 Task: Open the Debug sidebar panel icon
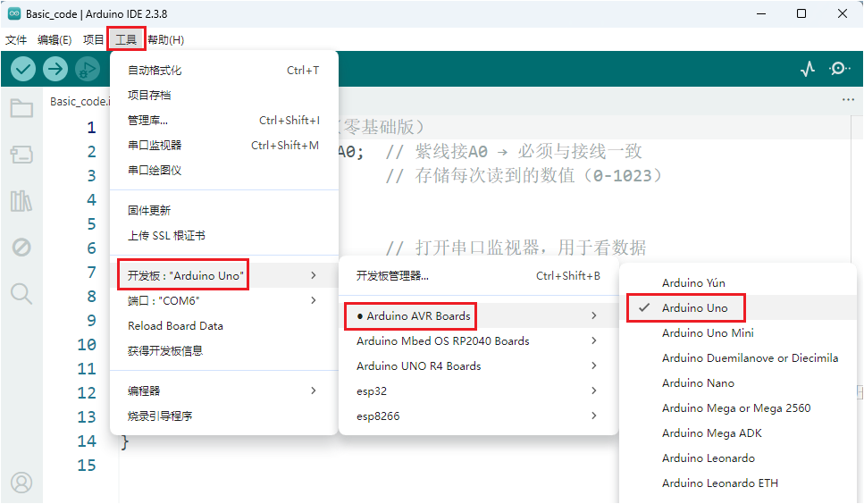pos(21,248)
